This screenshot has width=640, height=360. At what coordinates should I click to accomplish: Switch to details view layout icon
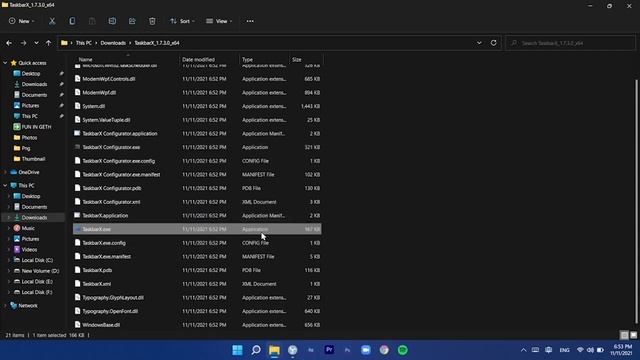(624, 335)
